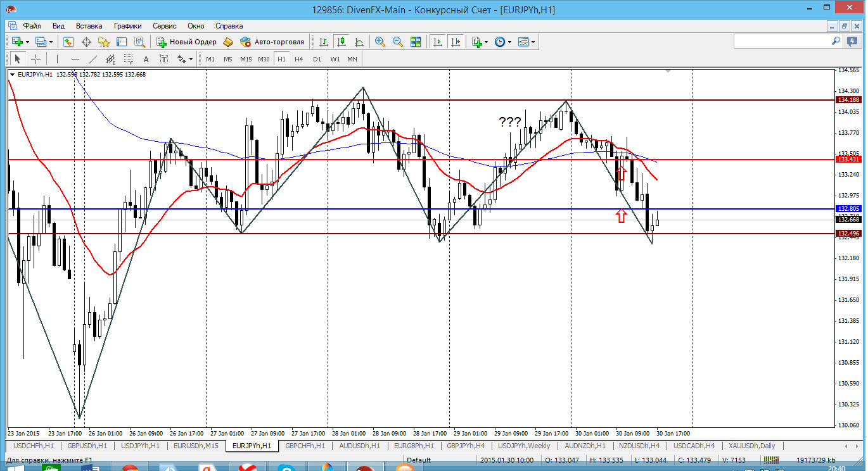Click the MetaEditor book icon

click(228, 42)
